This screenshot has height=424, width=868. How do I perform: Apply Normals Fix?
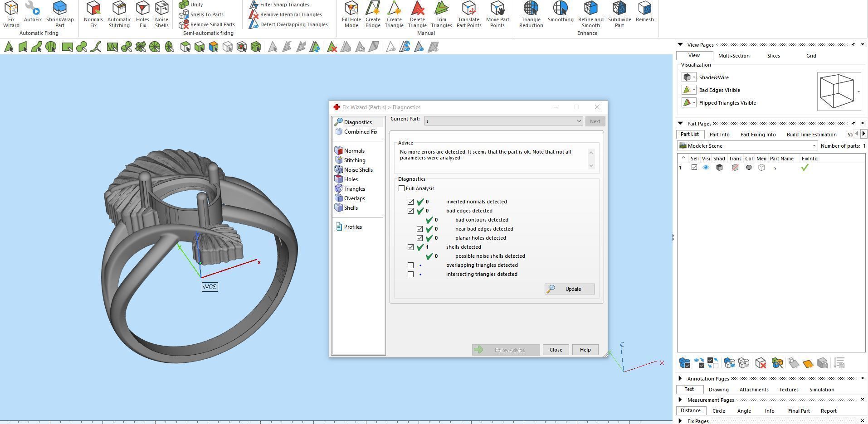point(93,14)
